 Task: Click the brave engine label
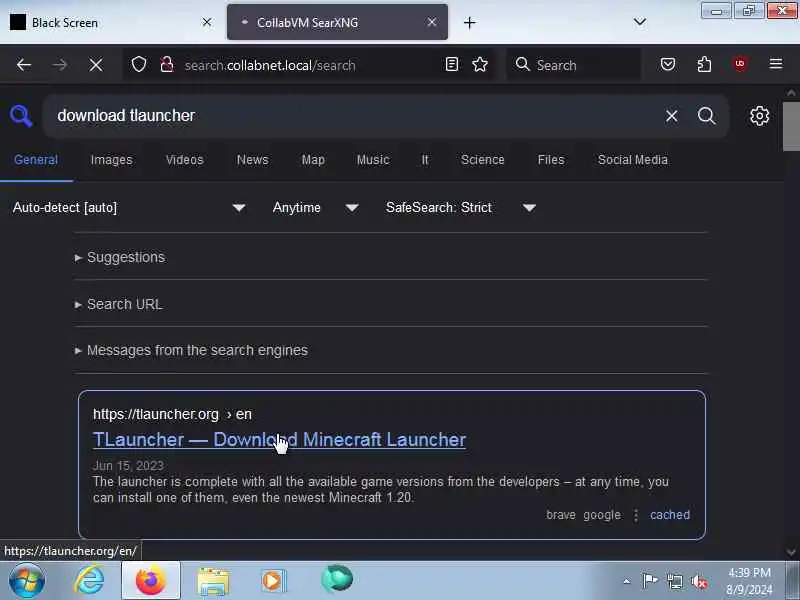[x=561, y=515]
